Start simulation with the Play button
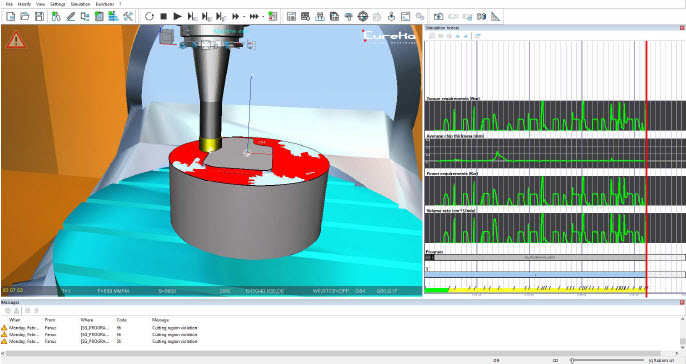This screenshot has height=364, width=686. tap(177, 17)
